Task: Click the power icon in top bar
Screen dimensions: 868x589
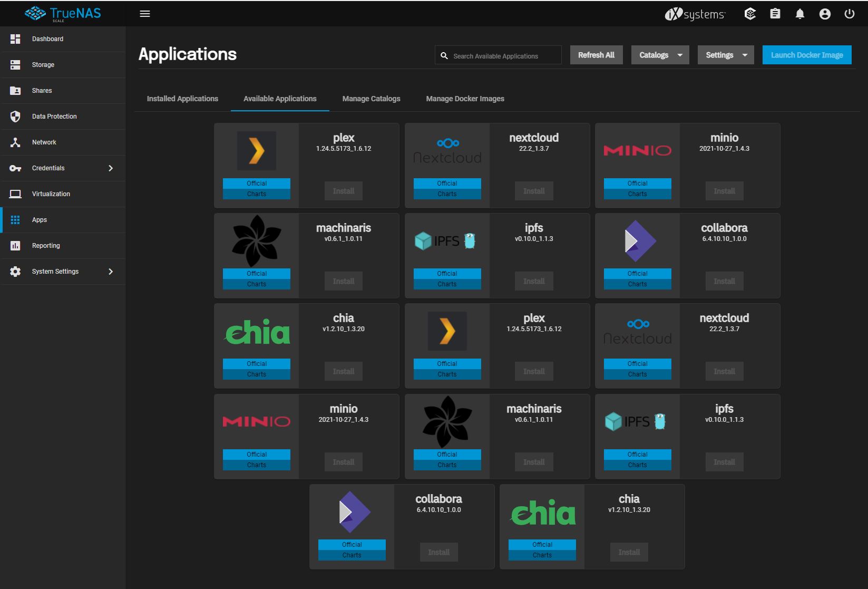Action: [x=850, y=14]
